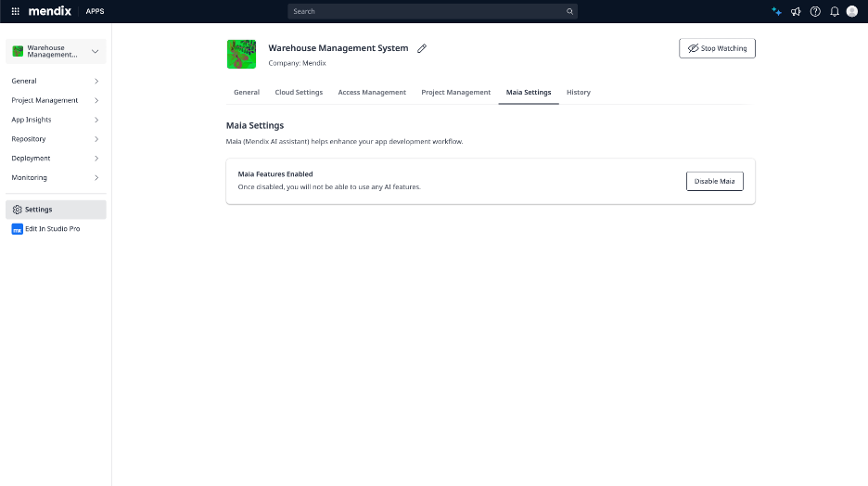The image size is (868, 486).
Task: Click the Maia AI sparkle icon
Action: point(776,11)
